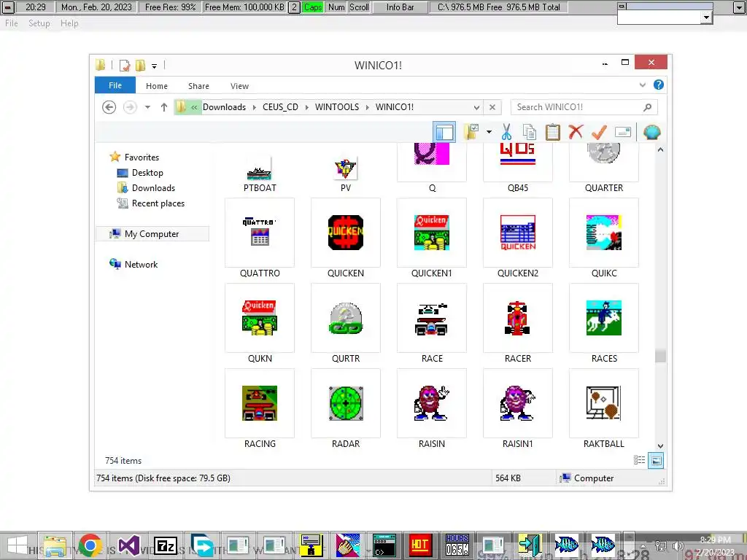The width and height of the screenshot is (747, 560).
Task: Switch to the Home ribbon tab
Action: pyautogui.click(x=157, y=86)
